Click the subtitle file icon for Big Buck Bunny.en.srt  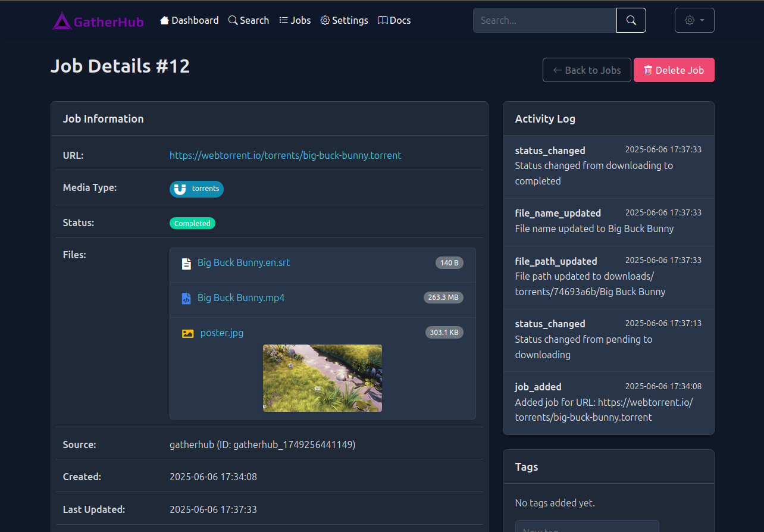pyautogui.click(x=186, y=262)
